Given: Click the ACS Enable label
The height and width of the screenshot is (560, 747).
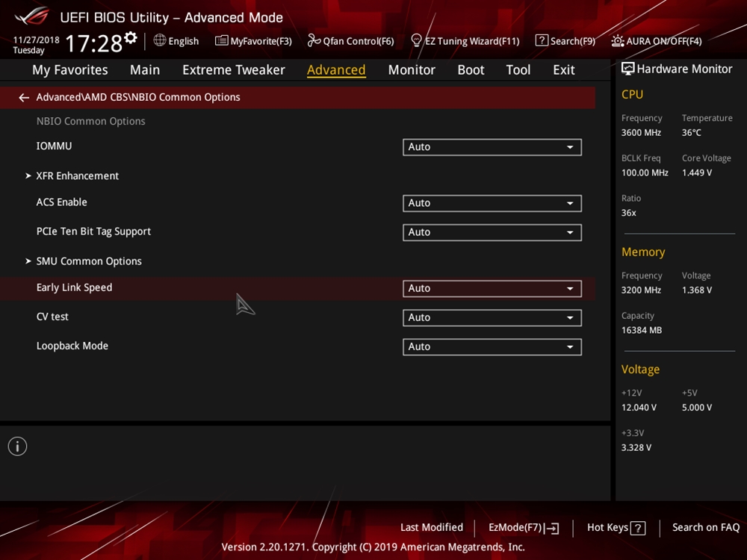Looking at the screenshot, I should 62,202.
